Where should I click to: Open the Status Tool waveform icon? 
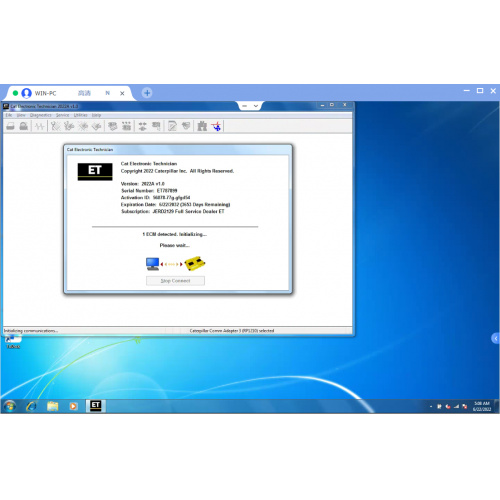(x=40, y=126)
